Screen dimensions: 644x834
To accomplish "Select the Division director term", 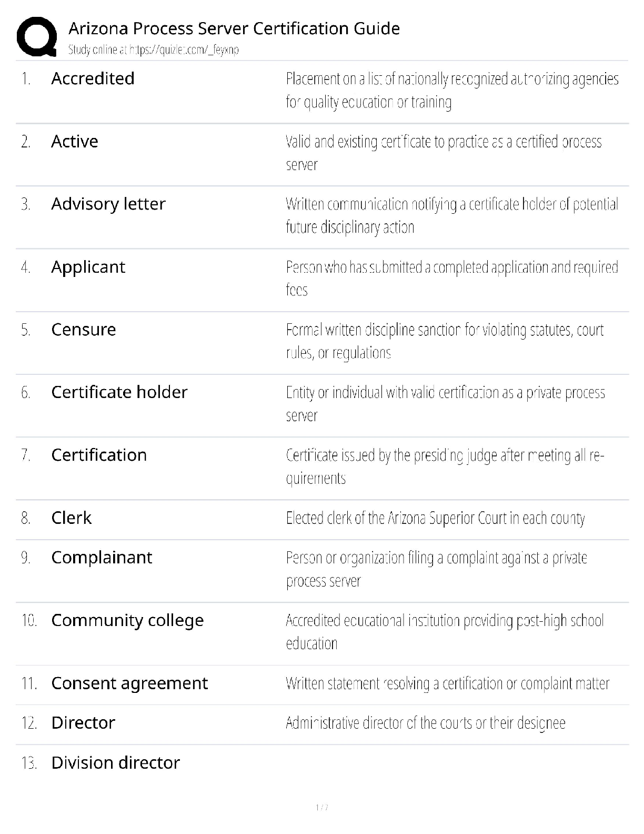I will [x=115, y=763].
